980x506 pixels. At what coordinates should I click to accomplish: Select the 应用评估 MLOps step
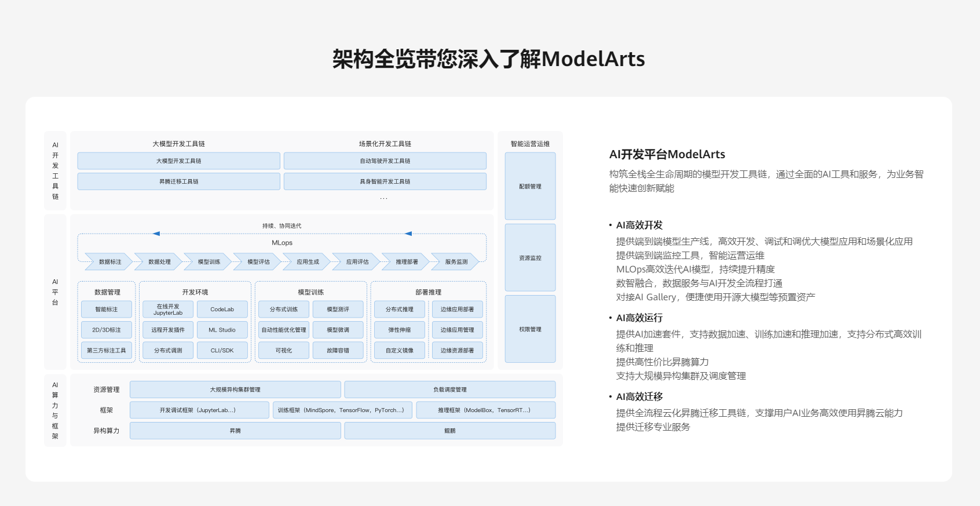click(357, 262)
